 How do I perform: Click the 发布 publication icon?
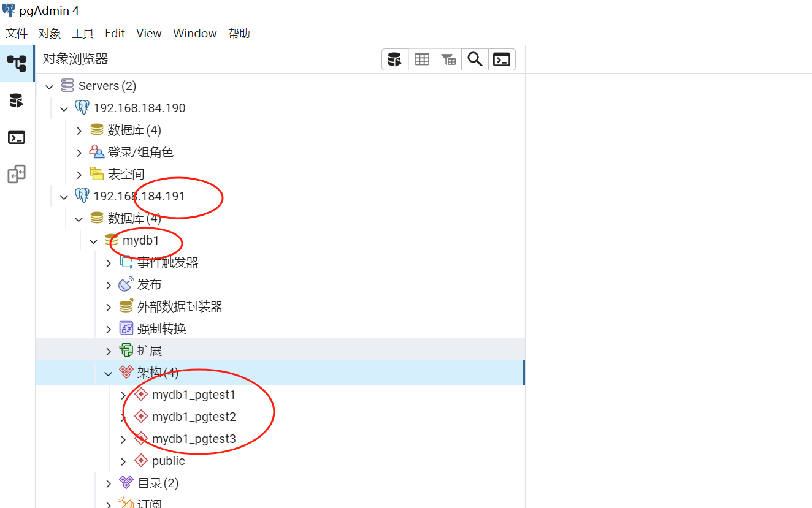126,284
